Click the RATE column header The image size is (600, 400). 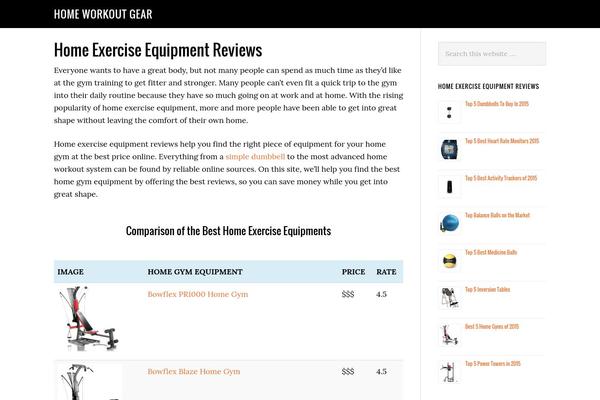[386, 272]
